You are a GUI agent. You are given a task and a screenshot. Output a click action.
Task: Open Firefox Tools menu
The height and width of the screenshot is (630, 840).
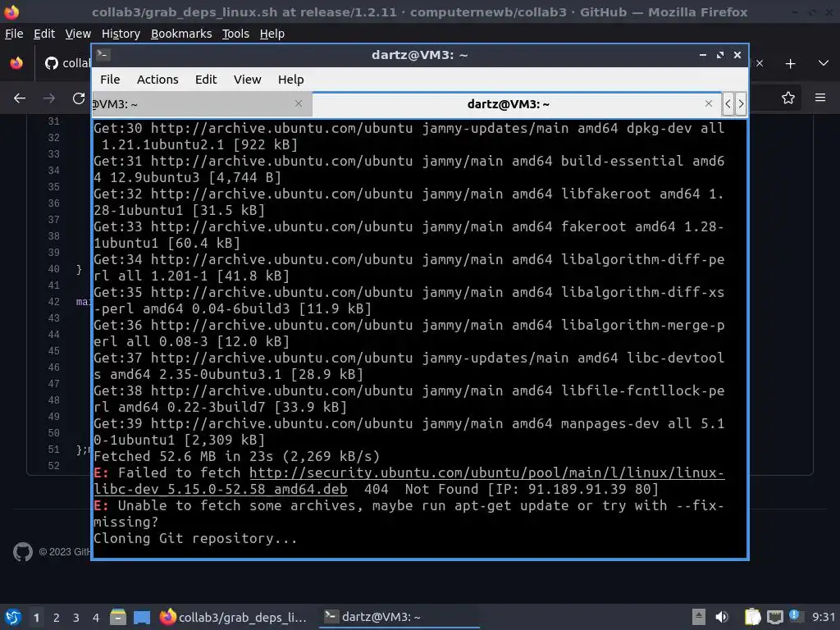click(x=235, y=34)
